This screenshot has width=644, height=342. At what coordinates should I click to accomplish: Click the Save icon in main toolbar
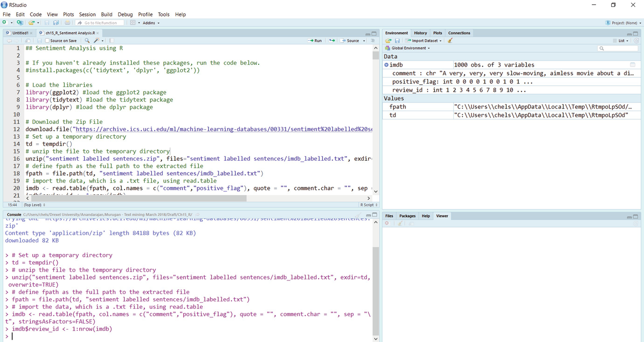(x=47, y=22)
